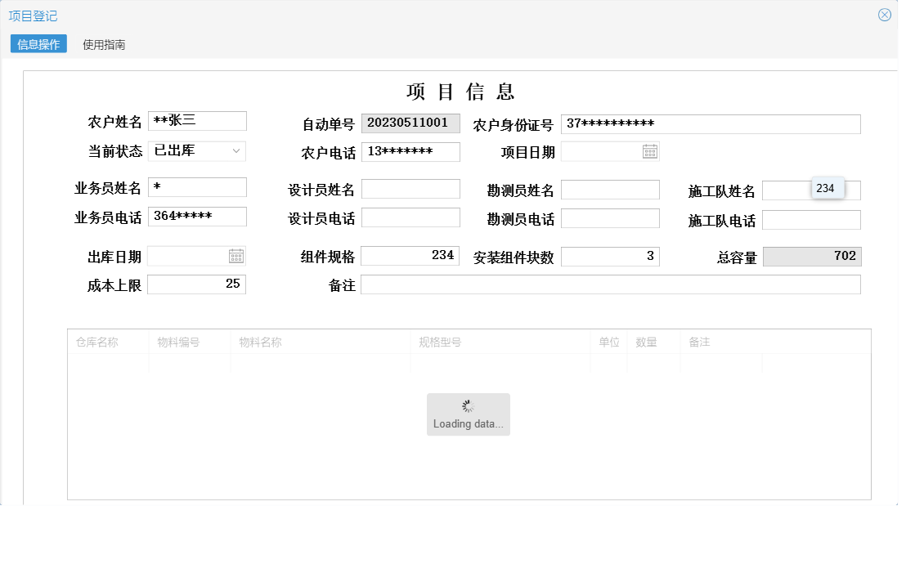The image size is (924, 582).
Task: Click the 物料名称 column header
Action: [262, 342]
